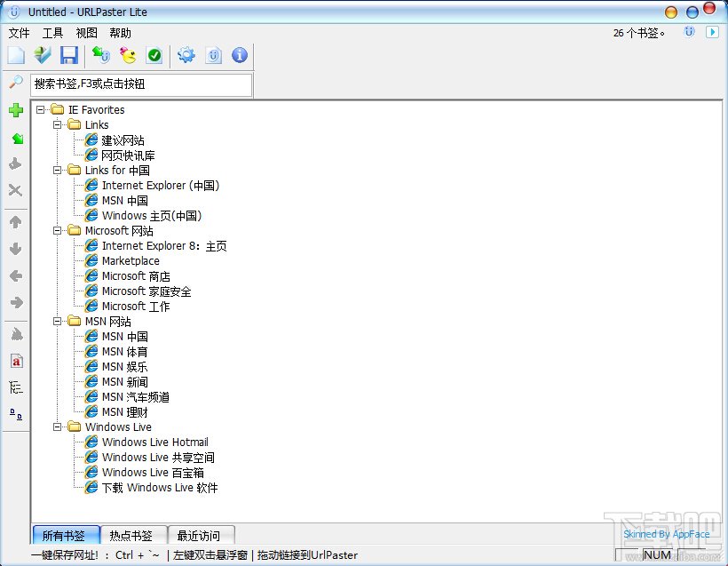The width and height of the screenshot is (728, 566).
Task: Click the small squares sidebar icon at bottom
Action: [x=16, y=414]
